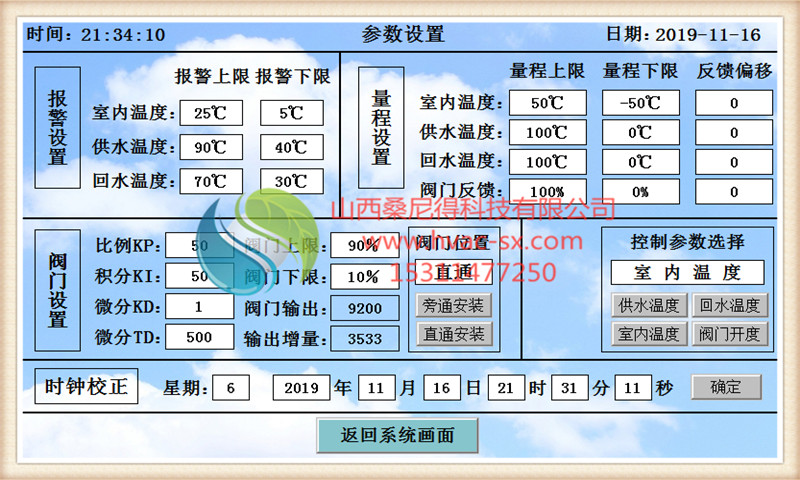Click the 阀门设置 section label

tap(58, 290)
